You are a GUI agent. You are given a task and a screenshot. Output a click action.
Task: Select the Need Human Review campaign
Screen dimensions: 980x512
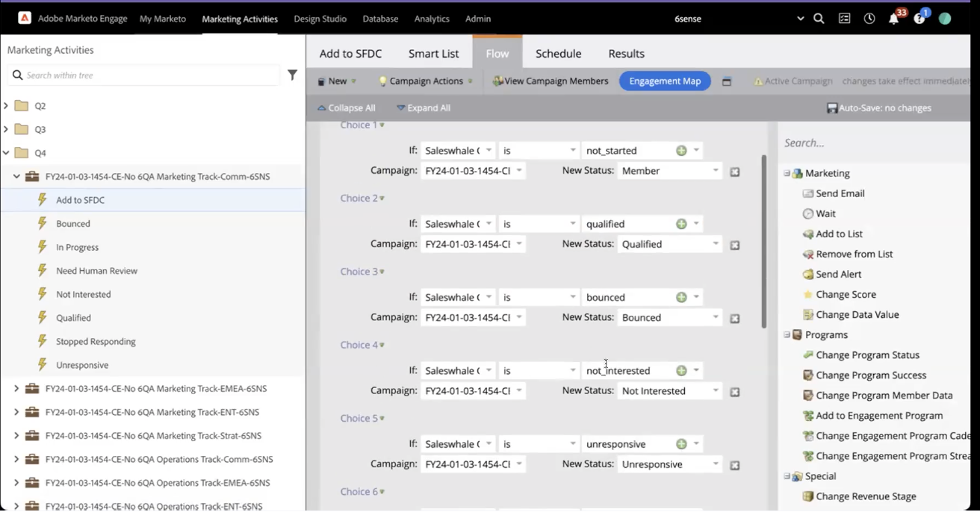point(96,271)
